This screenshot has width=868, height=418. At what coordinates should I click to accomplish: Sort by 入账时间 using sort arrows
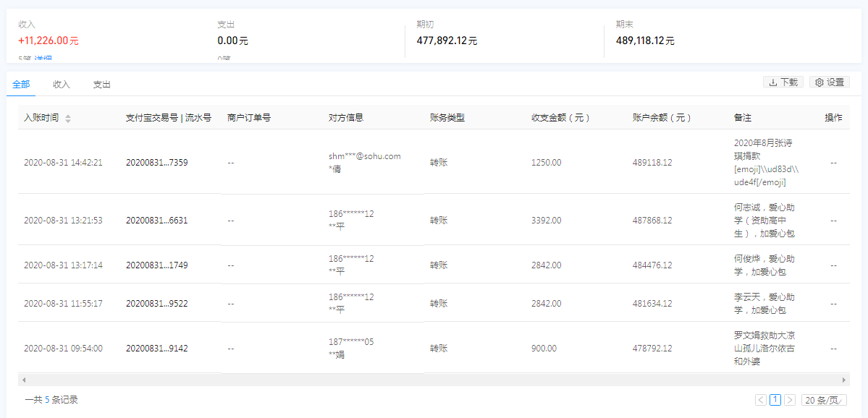point(68,119)
